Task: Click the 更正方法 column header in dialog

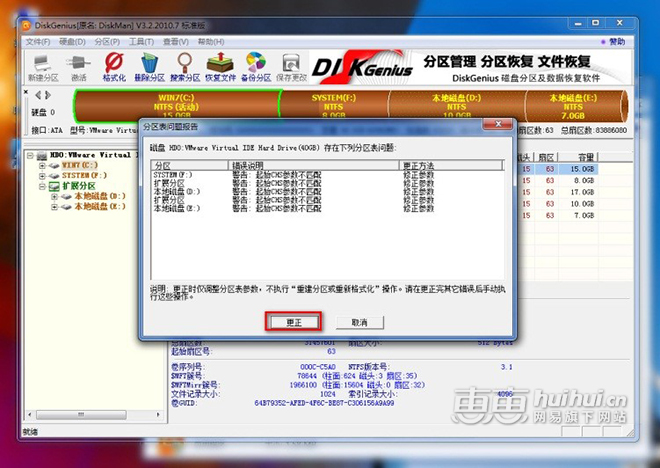Action: coord(450,165)
